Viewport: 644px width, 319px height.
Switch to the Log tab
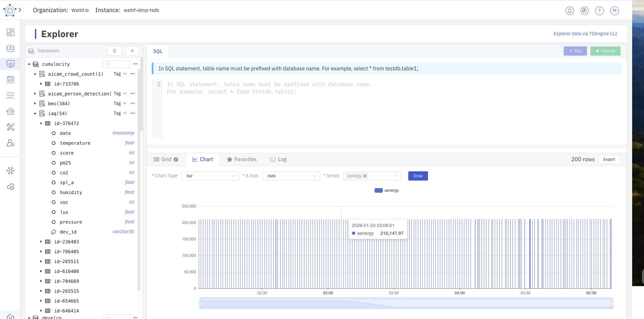click(278, 159)
